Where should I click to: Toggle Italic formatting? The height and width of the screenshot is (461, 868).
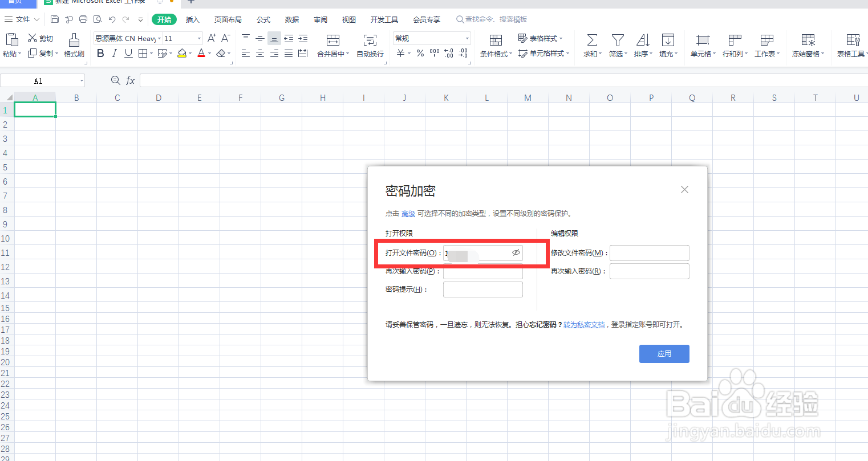(115, 53)
